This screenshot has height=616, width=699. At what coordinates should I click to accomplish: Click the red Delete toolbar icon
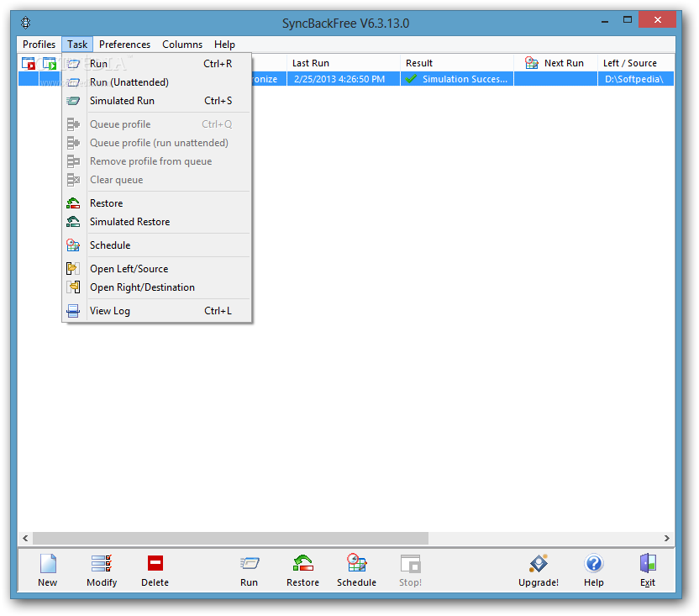coord(155,563)
